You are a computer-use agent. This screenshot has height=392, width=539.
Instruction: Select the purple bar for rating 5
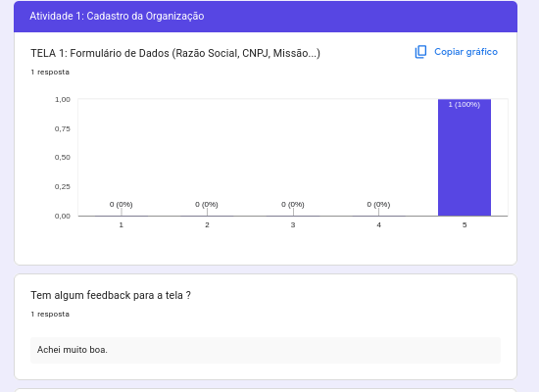point(465,158)
